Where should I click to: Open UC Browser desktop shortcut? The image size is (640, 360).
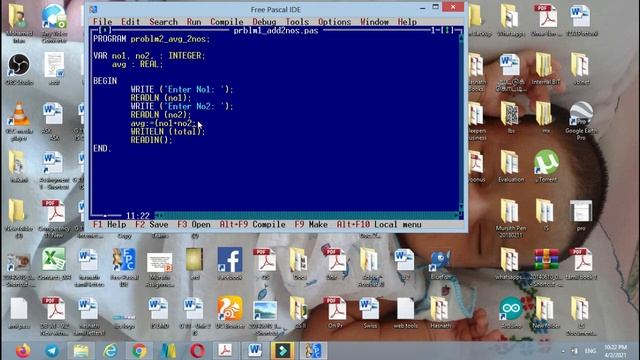[x=230, y=312]
